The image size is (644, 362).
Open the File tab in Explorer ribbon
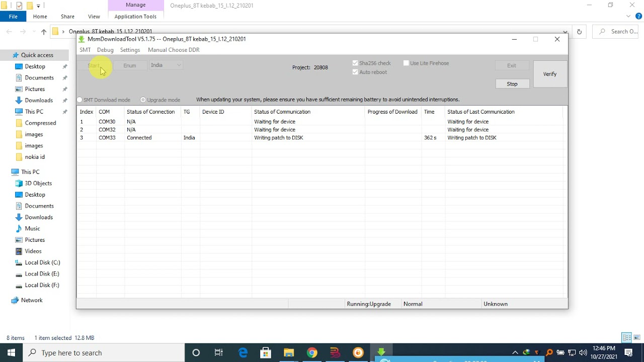(13, 17)
